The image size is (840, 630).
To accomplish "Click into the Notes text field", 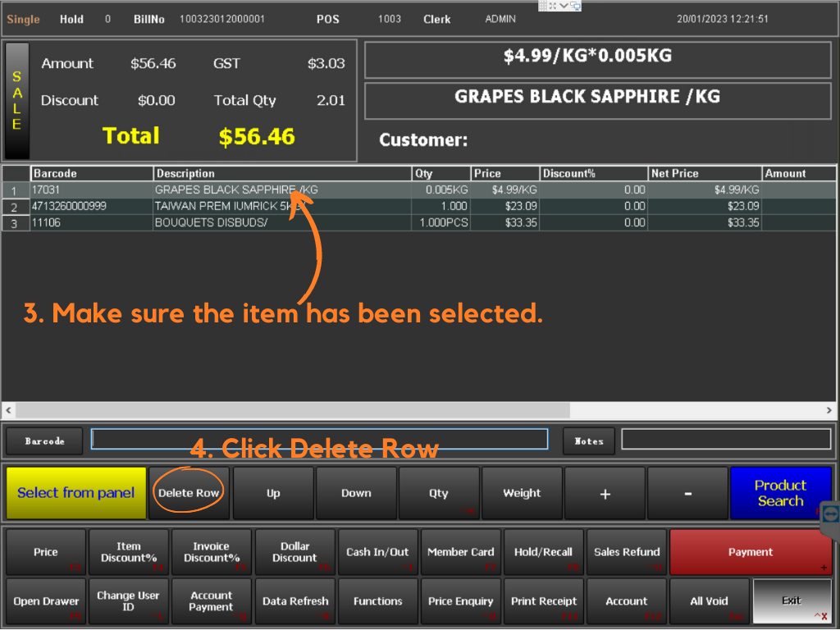I will click(x=726, y=440).
